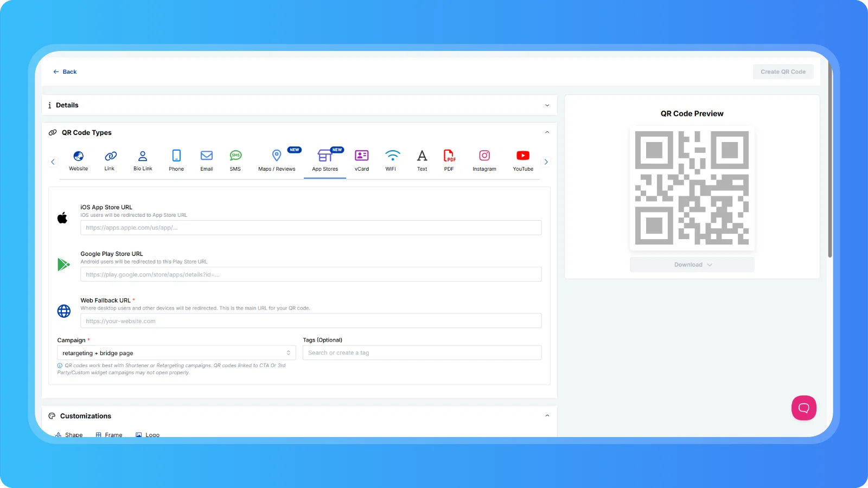Open the pink chat support widget

(x=804, y=408)
